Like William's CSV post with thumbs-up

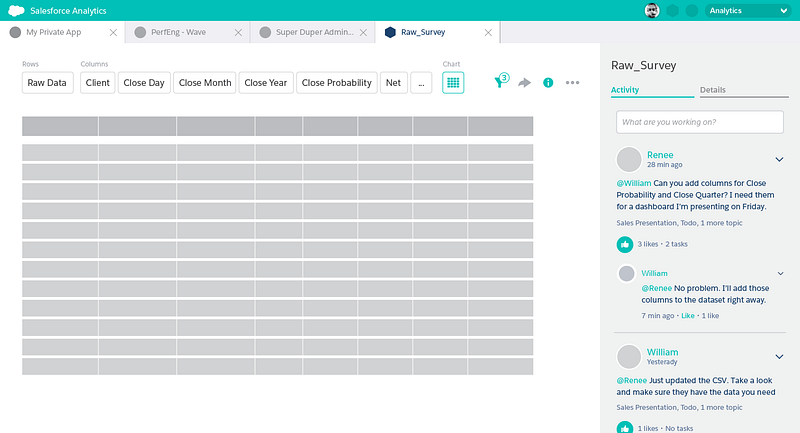(624, 427)
